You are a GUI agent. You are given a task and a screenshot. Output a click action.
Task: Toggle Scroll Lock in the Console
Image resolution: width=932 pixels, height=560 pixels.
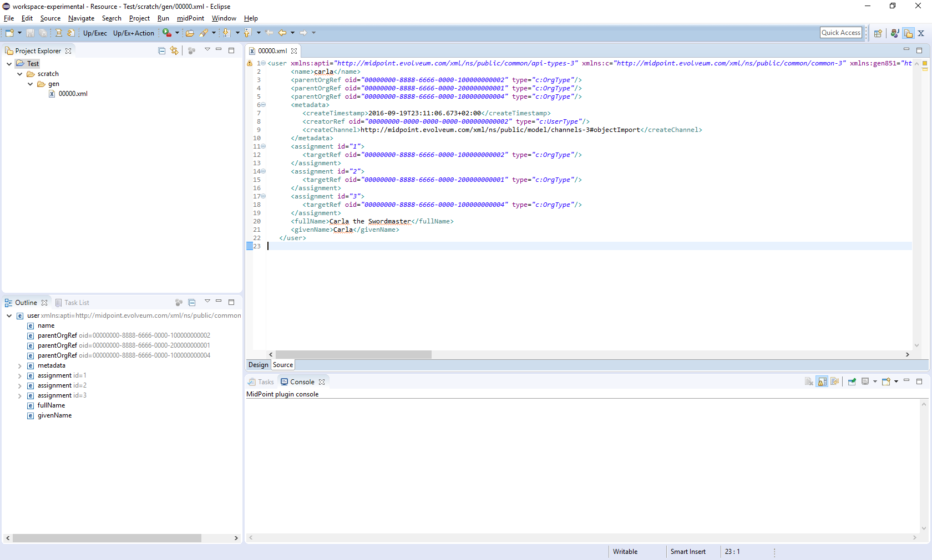click(822, 381)
